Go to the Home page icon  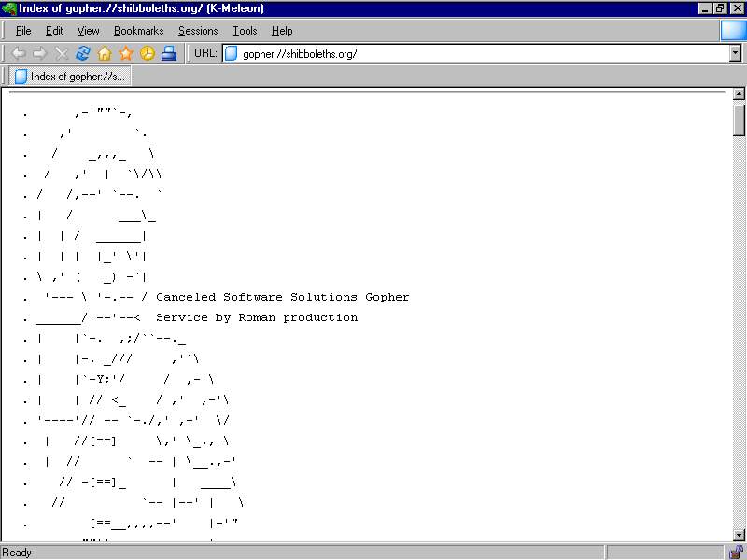pyautogui.click(x=105, y=53)
